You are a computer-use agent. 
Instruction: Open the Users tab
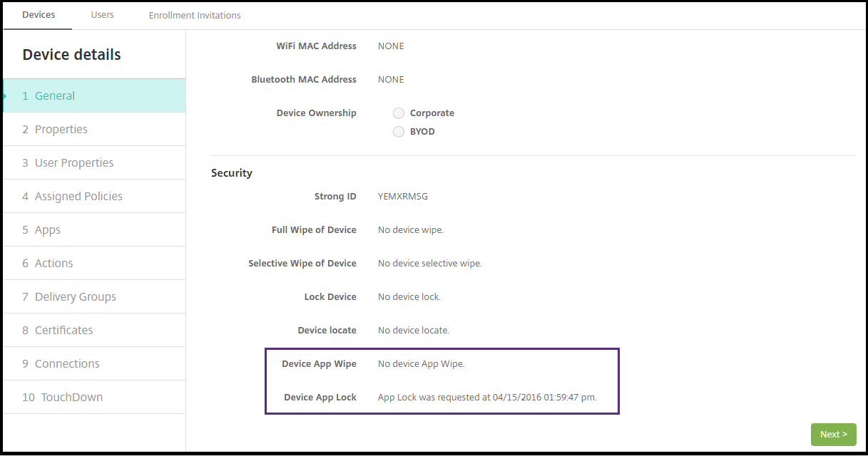102,15
